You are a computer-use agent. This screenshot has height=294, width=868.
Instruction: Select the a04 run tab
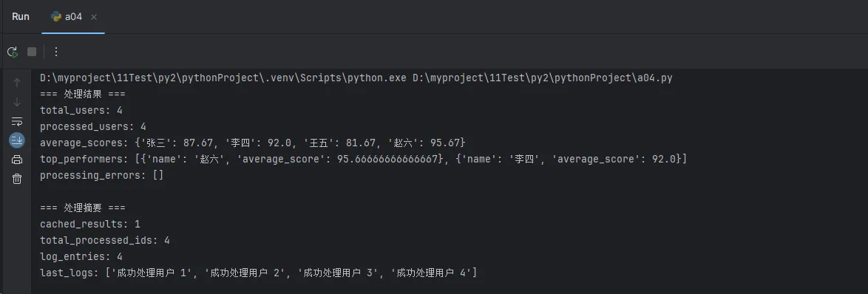(74, 16)
